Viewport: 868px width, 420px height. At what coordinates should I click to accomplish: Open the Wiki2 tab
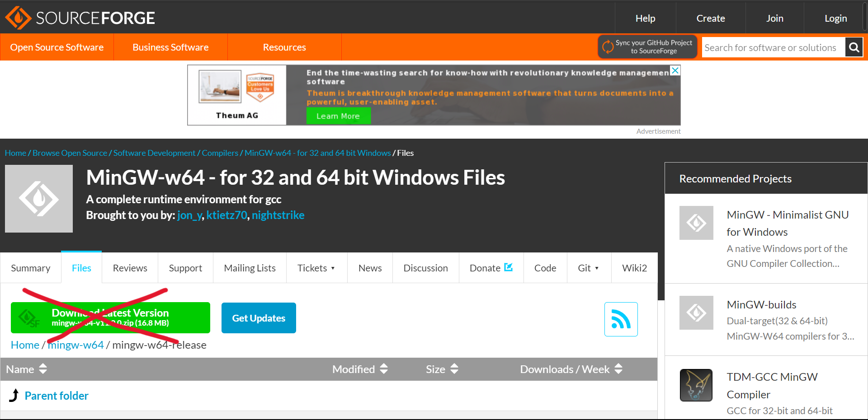click(x=634, y=268)
